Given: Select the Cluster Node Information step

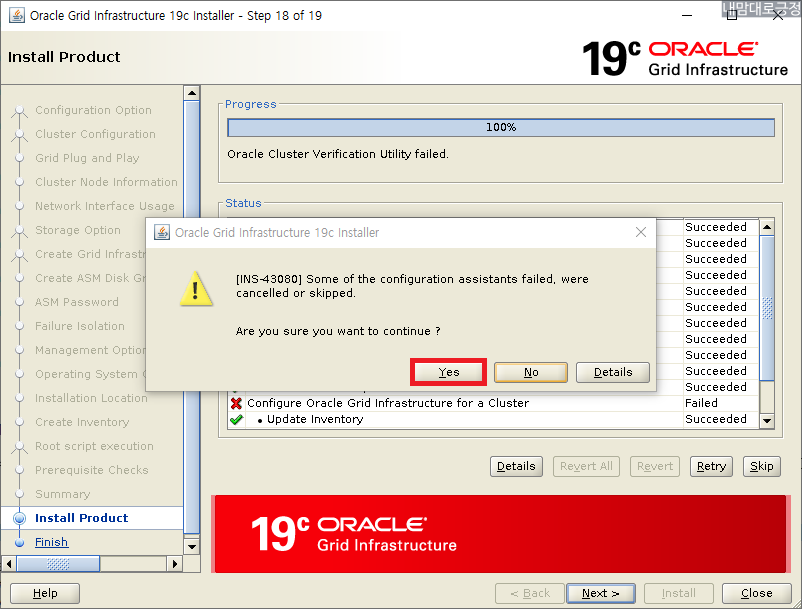Looking at the screenshot, I should (x=106, y=182).
